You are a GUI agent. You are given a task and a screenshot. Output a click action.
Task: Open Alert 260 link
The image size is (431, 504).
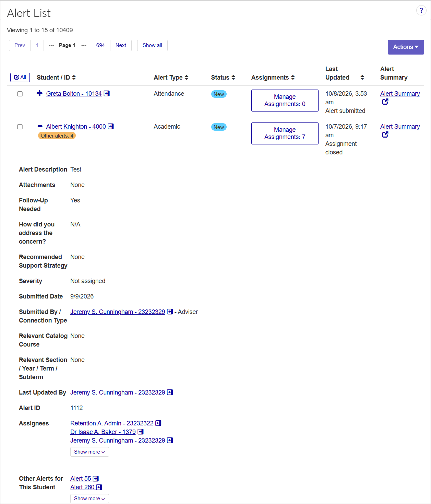point(82,487)
